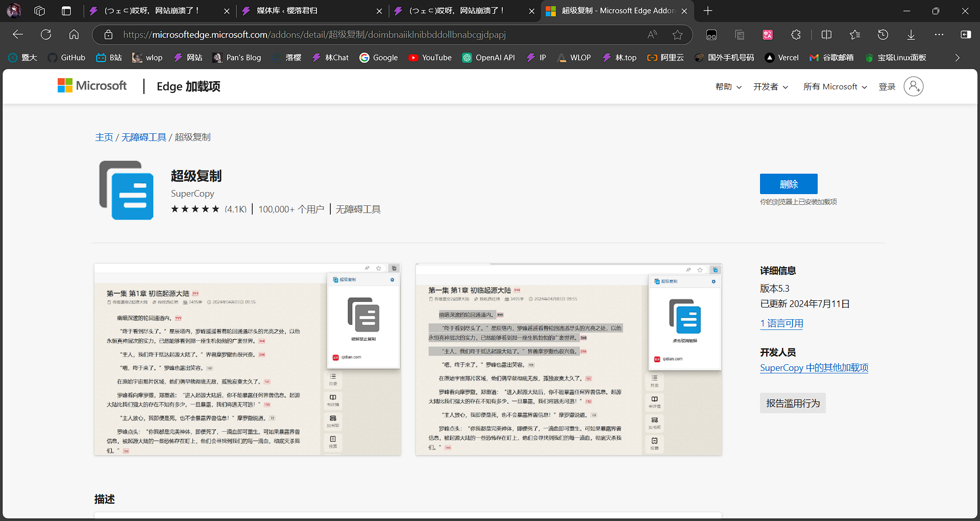Viewport: 980px width, 521px height.
Task: Click the 报告滥用行为 button
Action: (x=793, y=403)
